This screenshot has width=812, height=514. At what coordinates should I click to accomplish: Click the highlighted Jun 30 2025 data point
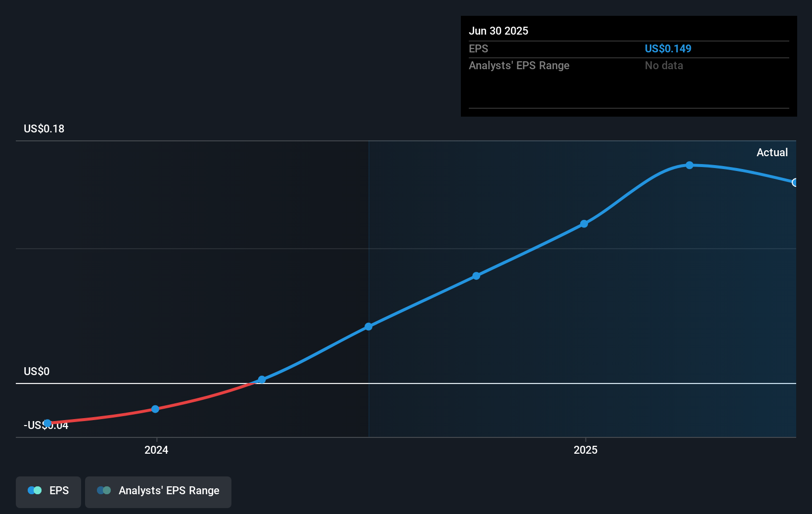click(x=795, y=183)
